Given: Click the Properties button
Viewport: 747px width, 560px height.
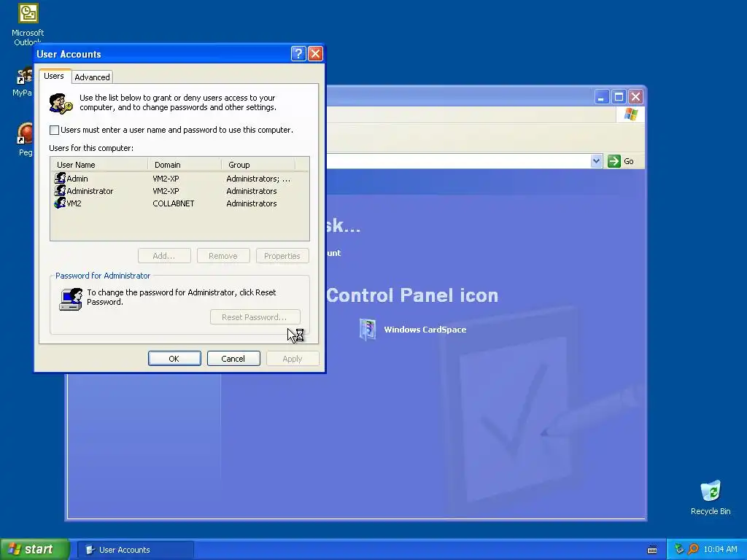Looking at the screenshot, I should (282, 256).
